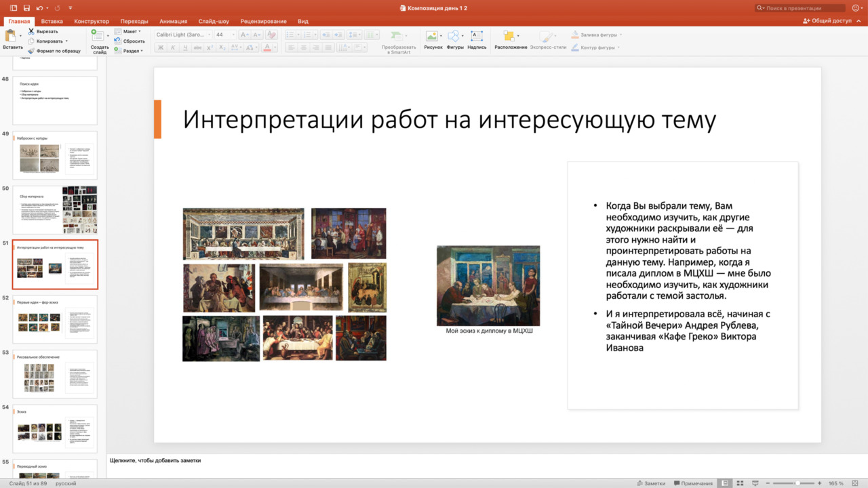The image size is (868, 488).
Task: Open the Раздел section dropdown
Action: [x=128, y=51]
